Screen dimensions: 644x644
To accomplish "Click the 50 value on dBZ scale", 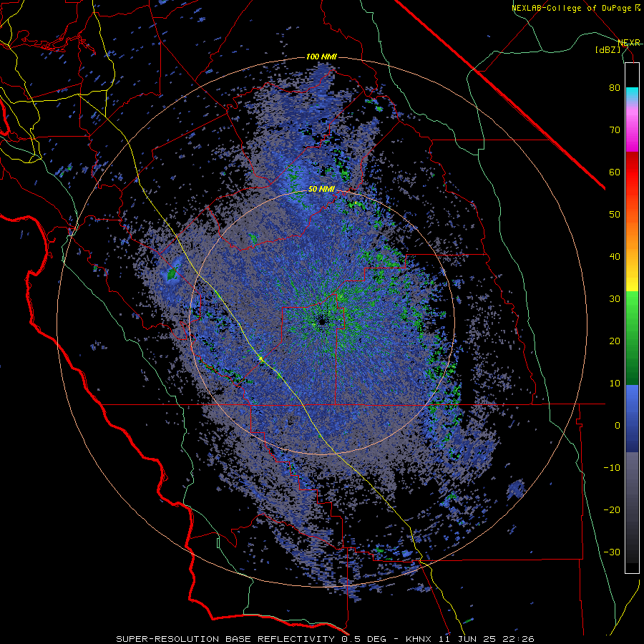I will 615,215.
